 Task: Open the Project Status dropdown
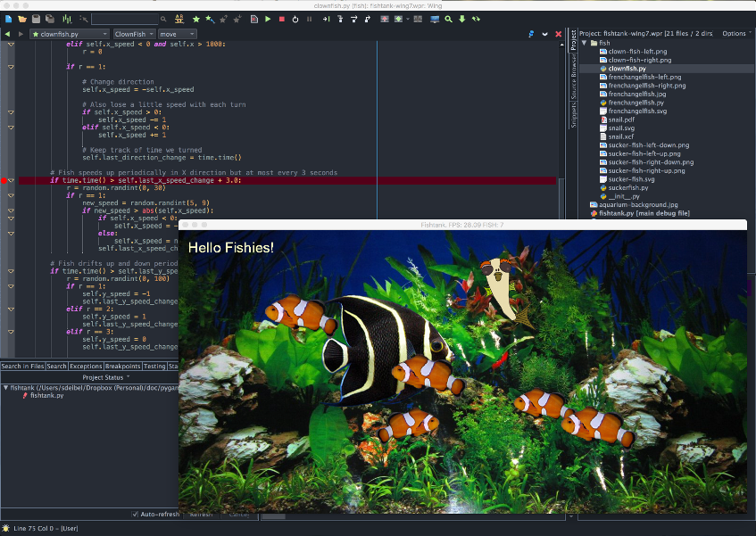pyautogui.click(x=105, y=377)
